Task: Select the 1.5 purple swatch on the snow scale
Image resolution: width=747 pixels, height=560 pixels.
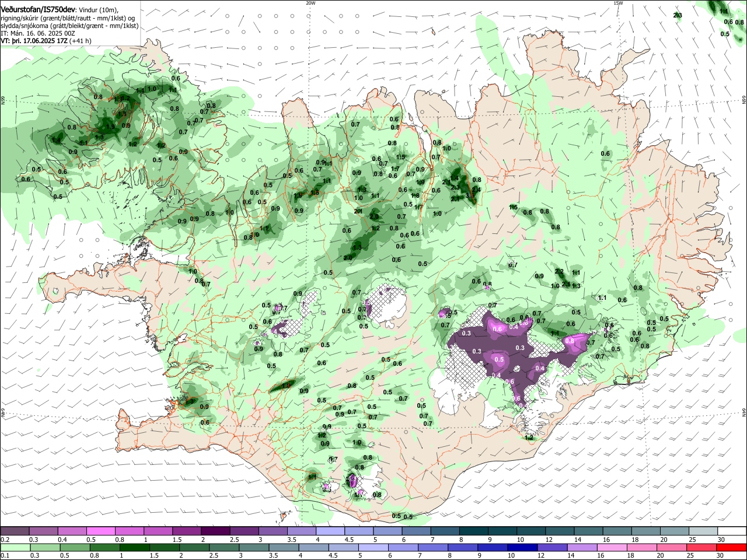Action: [186, 531]
